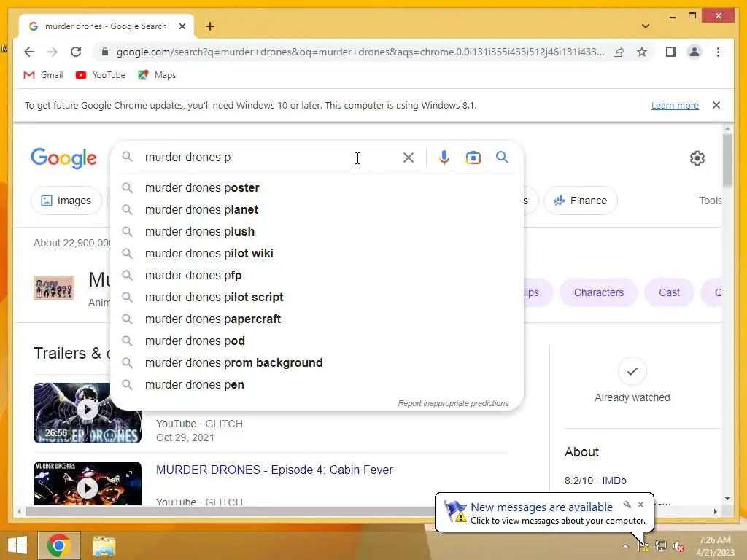Click the scroll-down arrow of the page scrollbar
The image size is (747, 560).
click(x=727, y=499)
